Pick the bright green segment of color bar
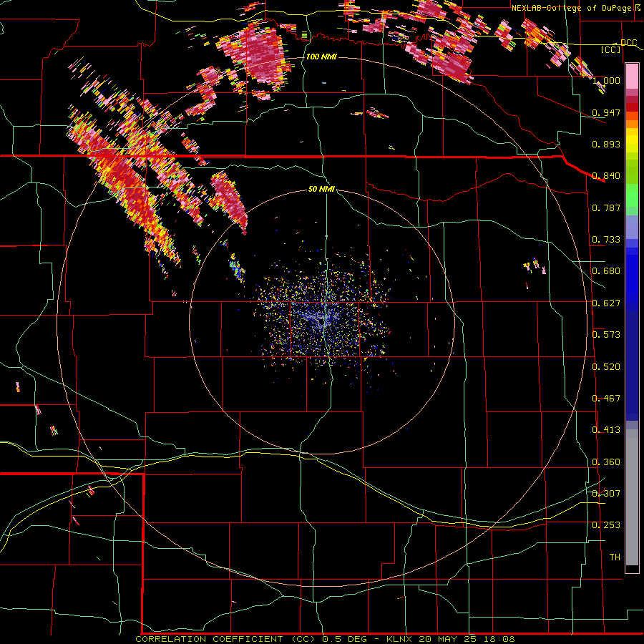This screenshot has width=644, height=644. pos(632,195)
